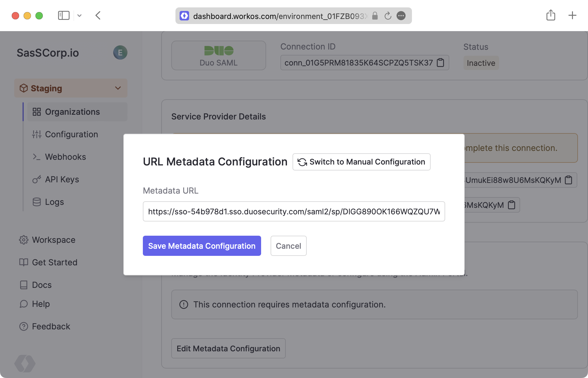
Task: Open the sidebar options chevron menu
Action: 79,15
